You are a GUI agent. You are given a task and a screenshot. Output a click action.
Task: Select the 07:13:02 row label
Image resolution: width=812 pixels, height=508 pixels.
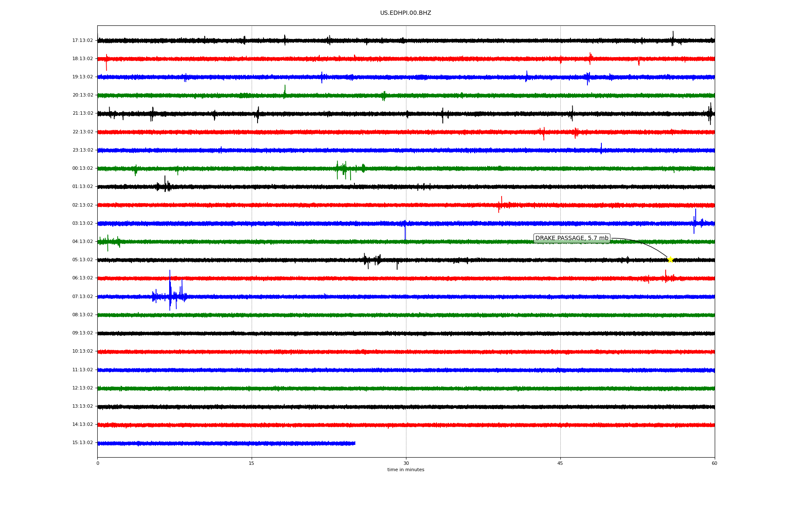coord(82,297)
